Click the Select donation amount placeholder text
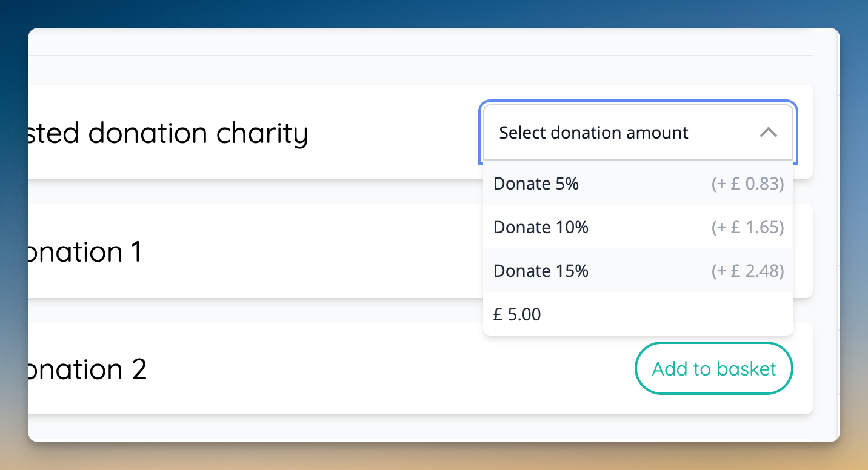This screenshot has height=470, width=868. point(594,132)
